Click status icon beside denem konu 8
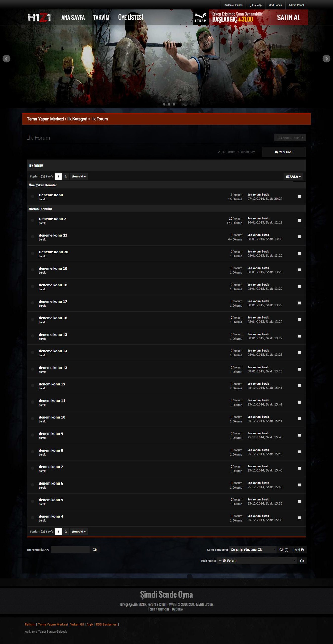Image resolution: width=333 pixels, height=644 pixels. click(33, 452)
